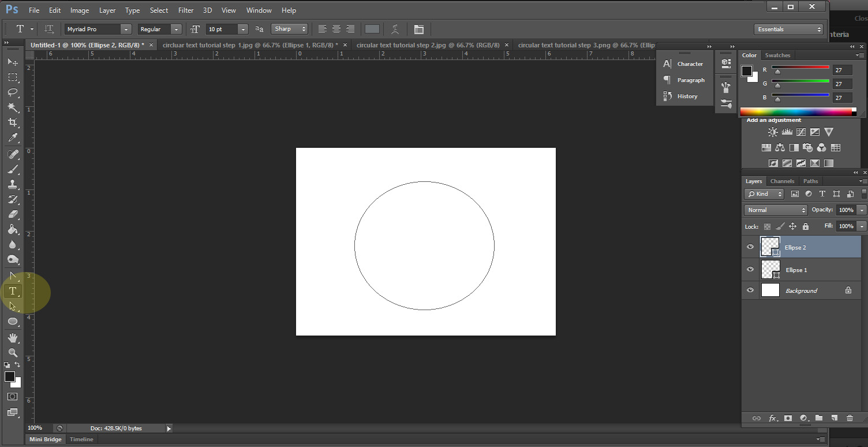Select the Horizontal Type tool

12,291
